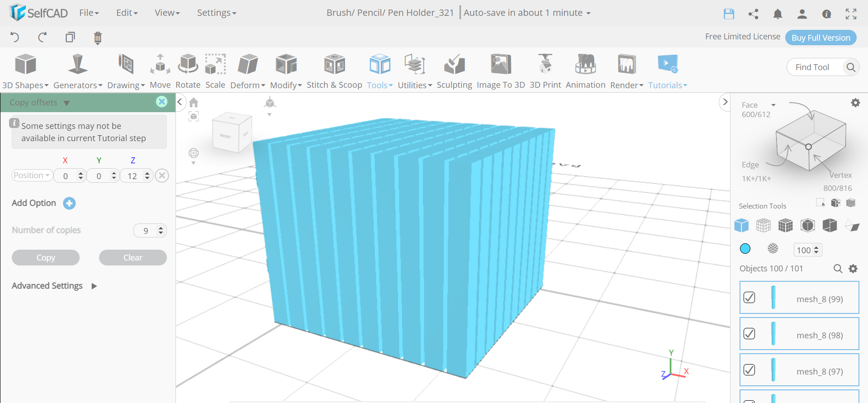Open the Image To 3D tool
Screen dimensions: 868x403
click(x=501, y=71)
